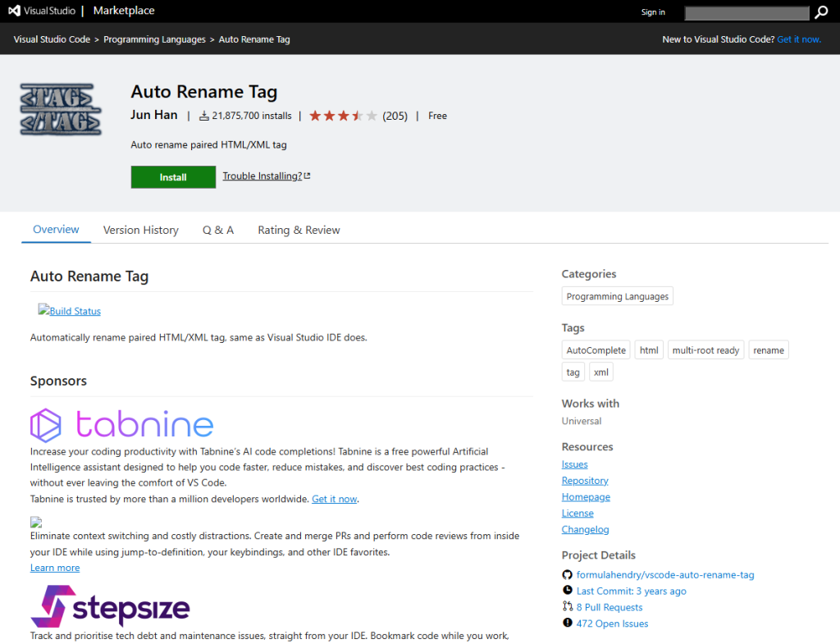Select the tag chip labeled tag

tap(573, 372)
